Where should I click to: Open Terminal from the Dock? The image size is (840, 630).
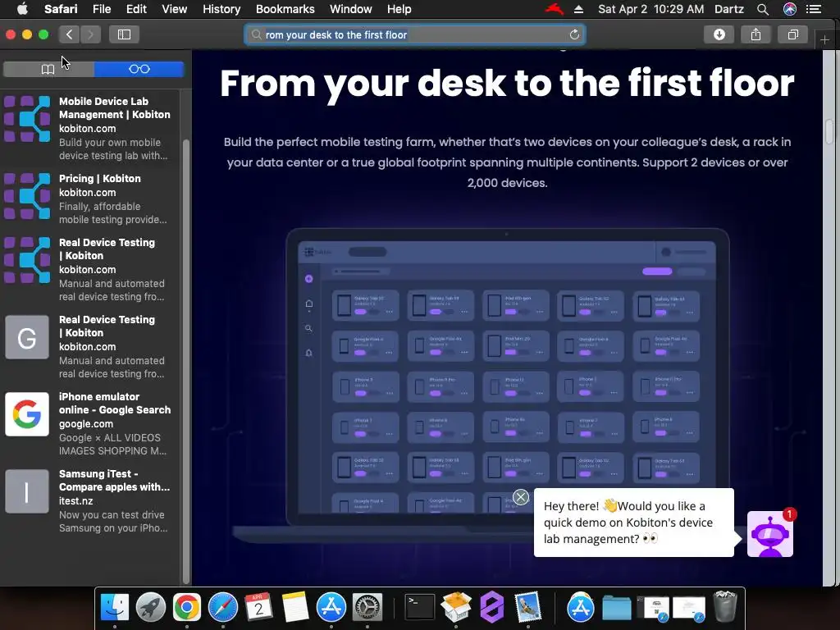(419, 607)
